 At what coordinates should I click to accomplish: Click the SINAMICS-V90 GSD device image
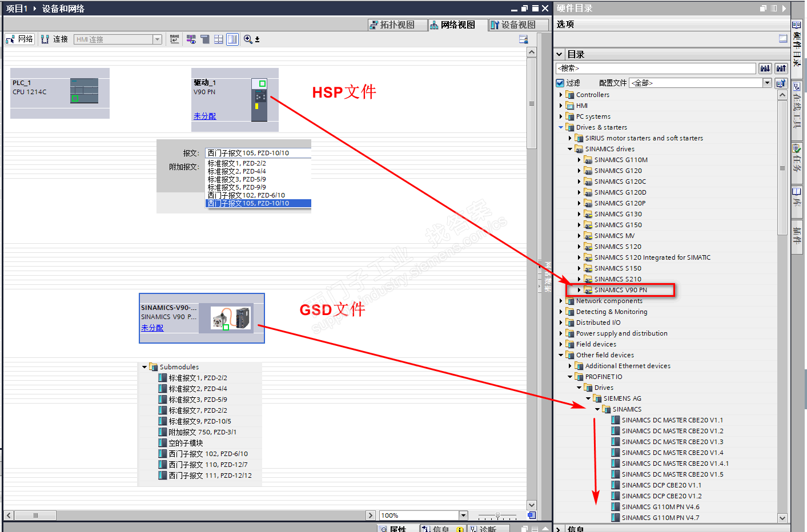point(231,319)
